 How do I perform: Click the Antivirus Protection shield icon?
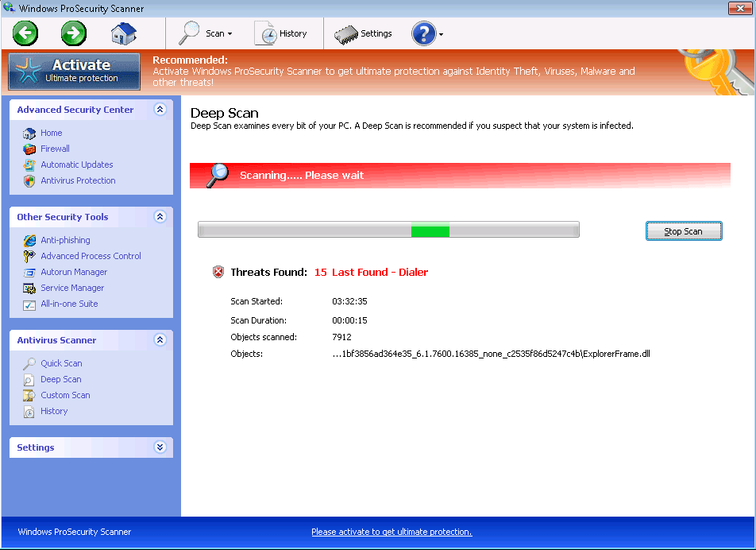(29, 180)
